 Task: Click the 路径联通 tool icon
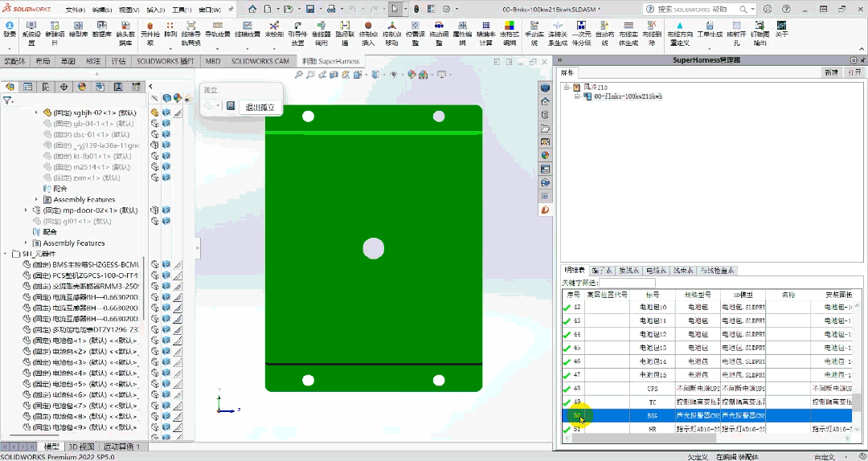point(345,26)
